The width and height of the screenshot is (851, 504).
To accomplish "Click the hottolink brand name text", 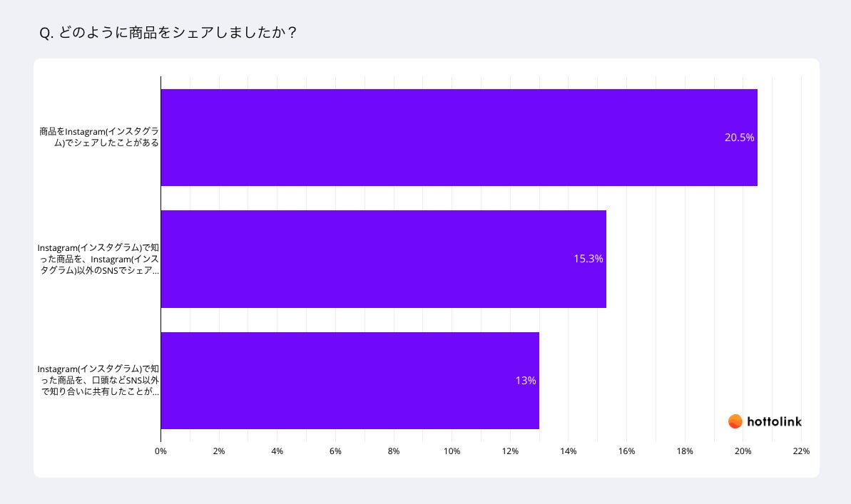I will (x=774, y=421).
